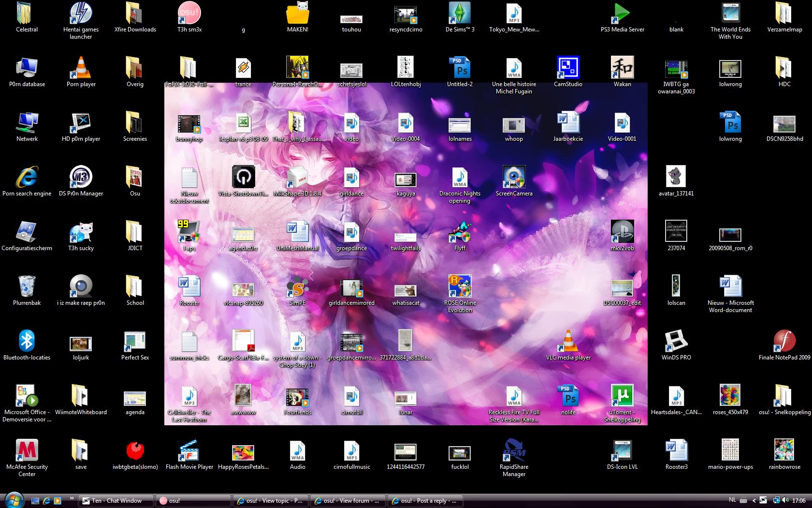Open the mario-power-ups image
The height and width of the screenshot is (508, 812).
pyautogui.click(x=730, y=455)
